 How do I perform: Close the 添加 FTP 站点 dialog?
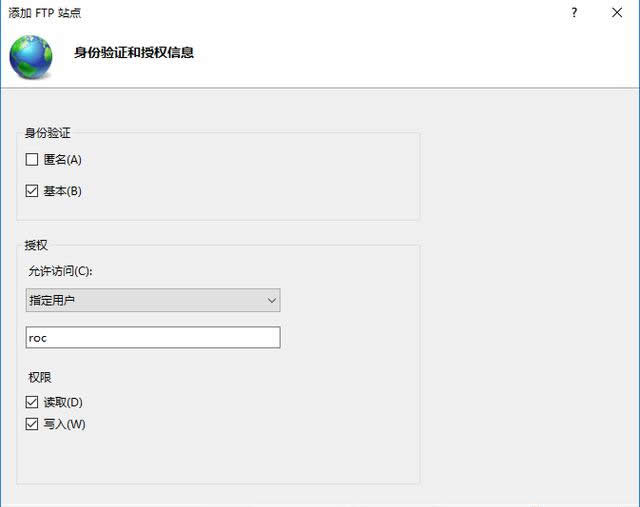pos(617,13)
